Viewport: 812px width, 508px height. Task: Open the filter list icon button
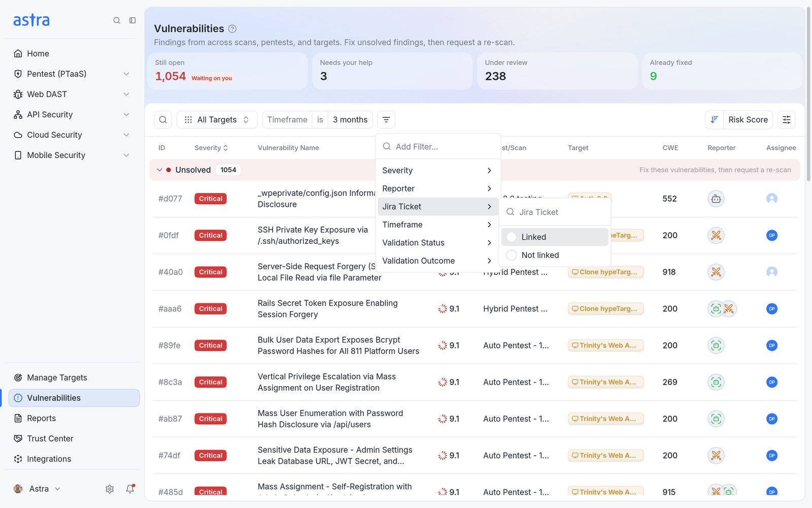click(386, 120)
